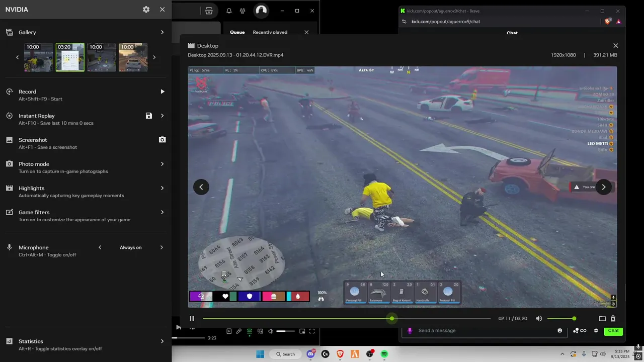This screenshot has height=362, width=644.
Task: Open the taskbar Search box
Action: (x=285, y=354)
